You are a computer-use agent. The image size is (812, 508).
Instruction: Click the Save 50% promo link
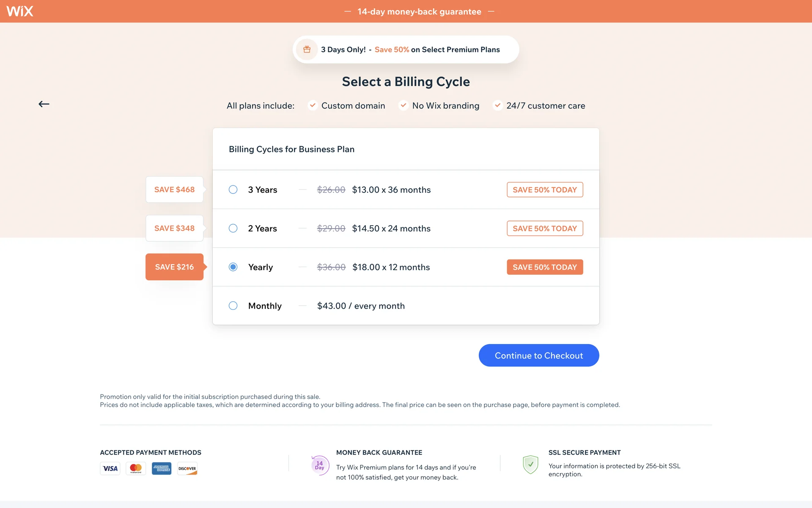click(392, 50)
